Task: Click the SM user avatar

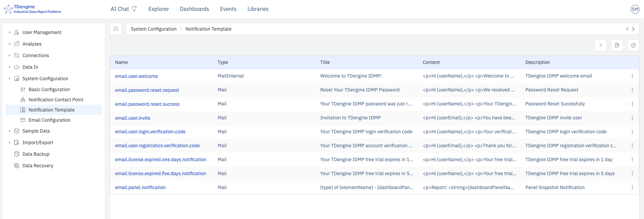Action: click(635, 9)
